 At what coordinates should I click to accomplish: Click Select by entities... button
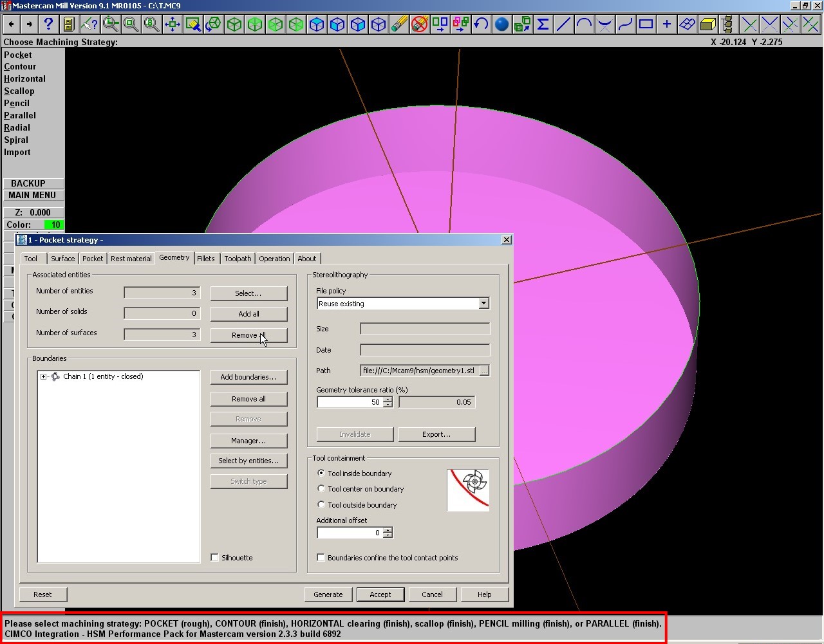pyautogui.click(x=248, y=461)
